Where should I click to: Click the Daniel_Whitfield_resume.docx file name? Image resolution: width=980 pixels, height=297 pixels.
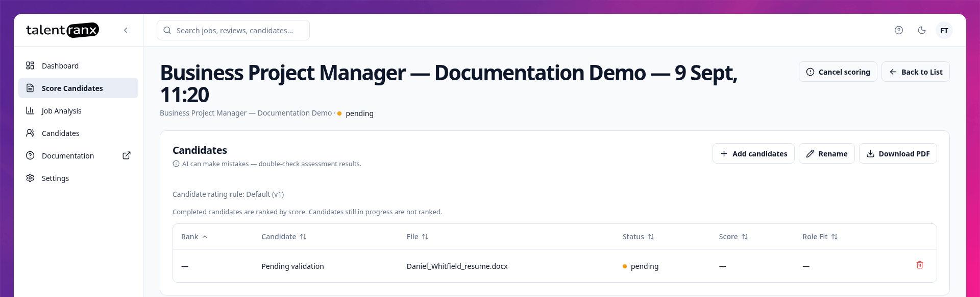[x=457, y=266]
